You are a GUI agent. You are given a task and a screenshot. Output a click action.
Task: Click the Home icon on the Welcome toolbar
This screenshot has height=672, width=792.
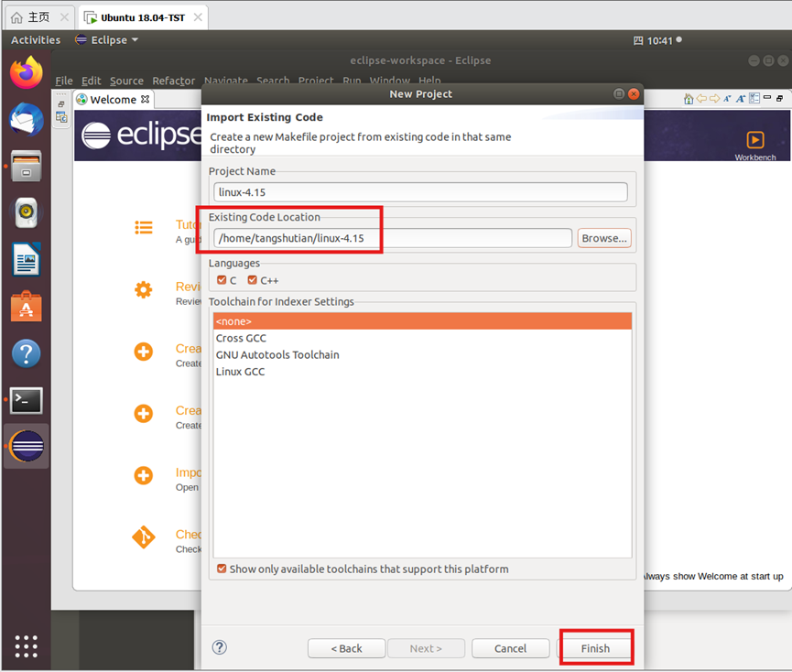tap(688, 98)
